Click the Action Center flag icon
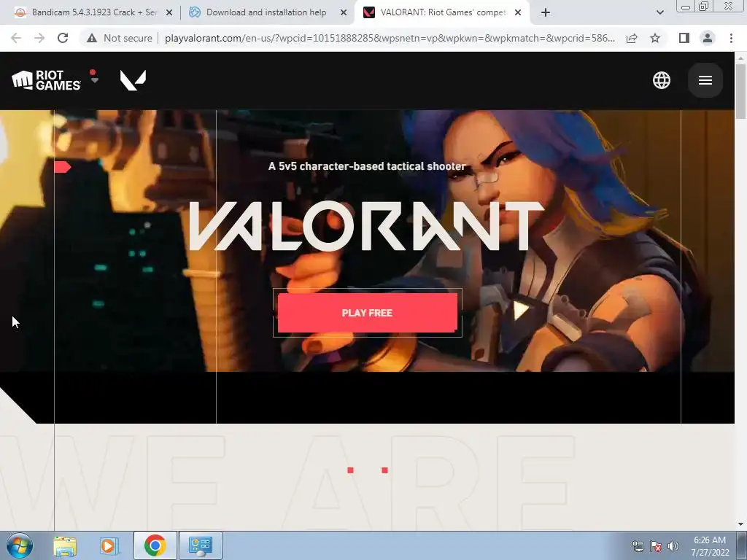 click(x=656, y=546)
